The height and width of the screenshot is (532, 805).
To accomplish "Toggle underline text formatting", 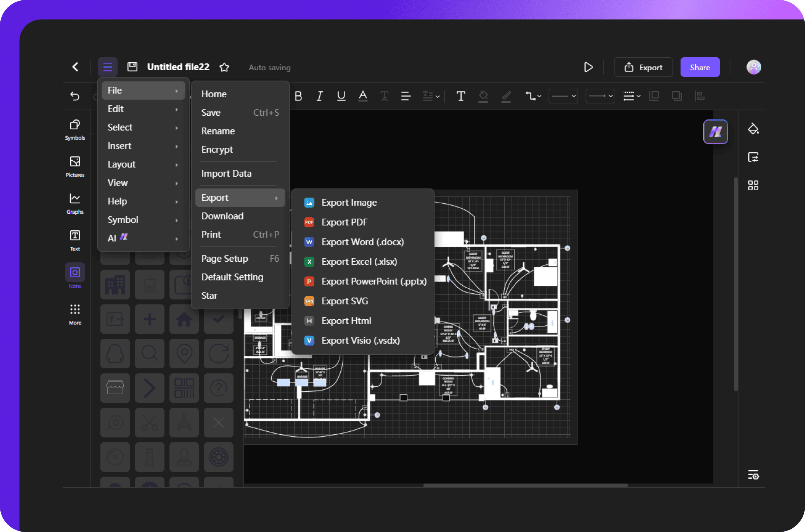I will [x=341, y=96].
